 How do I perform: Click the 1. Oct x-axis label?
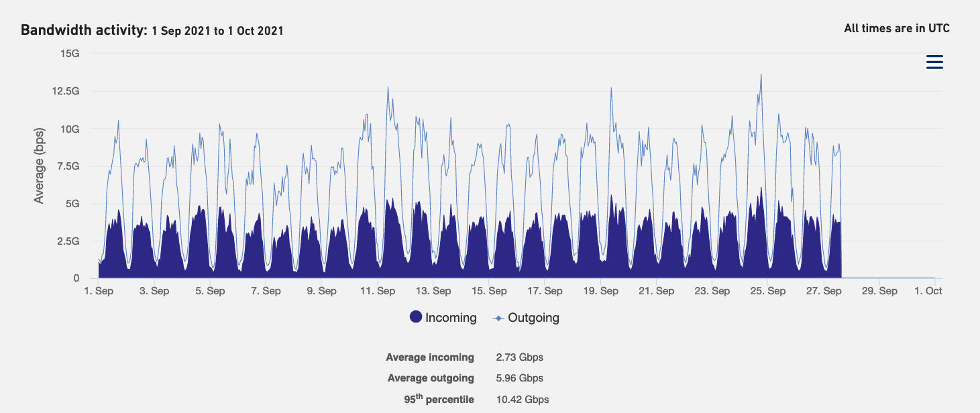tap(928, 291)
